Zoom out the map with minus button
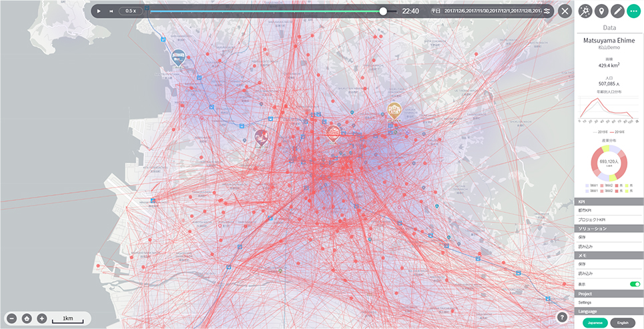 tap(12, 318)
